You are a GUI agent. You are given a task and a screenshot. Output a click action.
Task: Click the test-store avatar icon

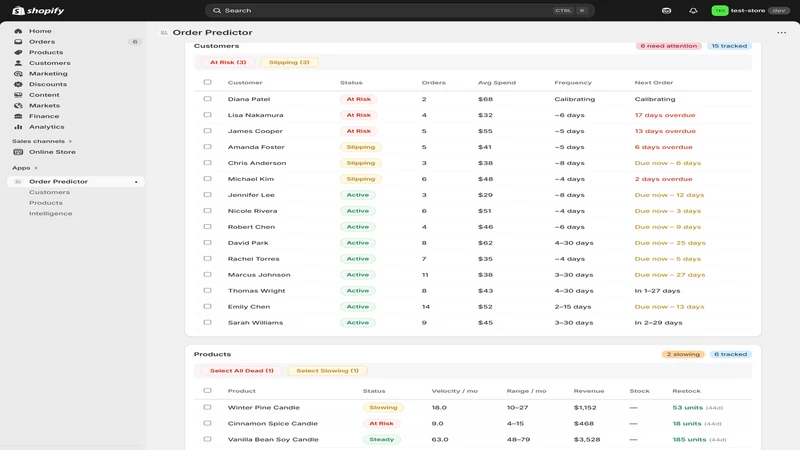point(719,11)
